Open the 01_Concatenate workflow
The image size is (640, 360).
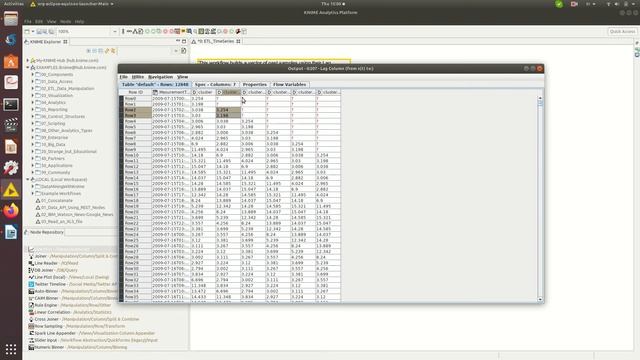(x=57, y=200)
